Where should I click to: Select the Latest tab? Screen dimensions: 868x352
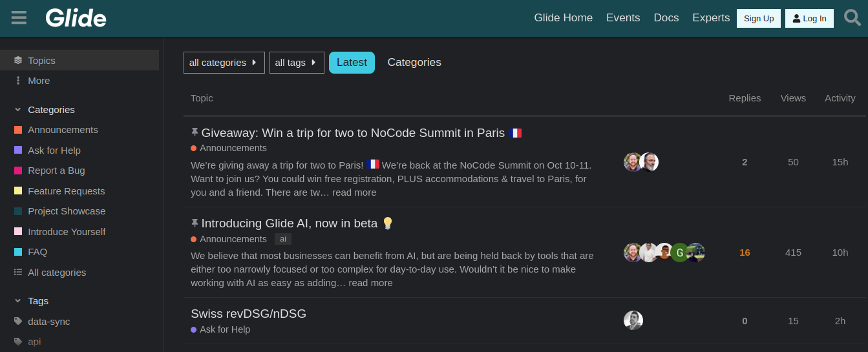click(x=352, y=63)
